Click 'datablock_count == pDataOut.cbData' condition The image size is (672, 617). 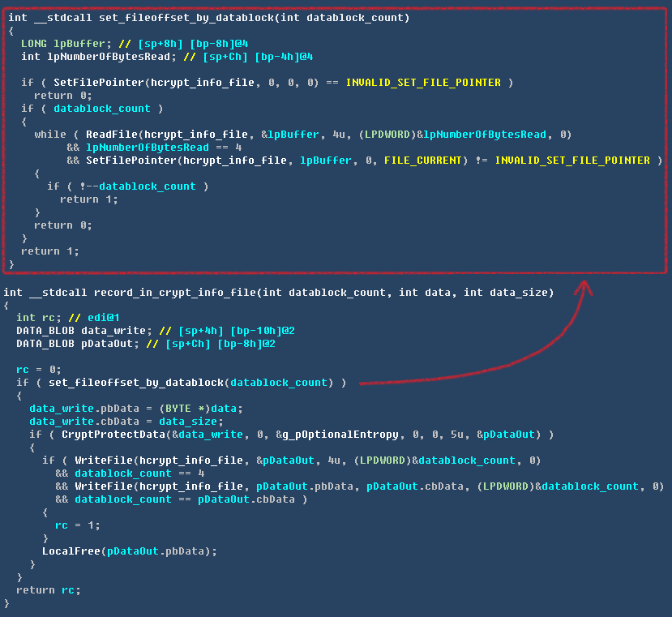185,499
